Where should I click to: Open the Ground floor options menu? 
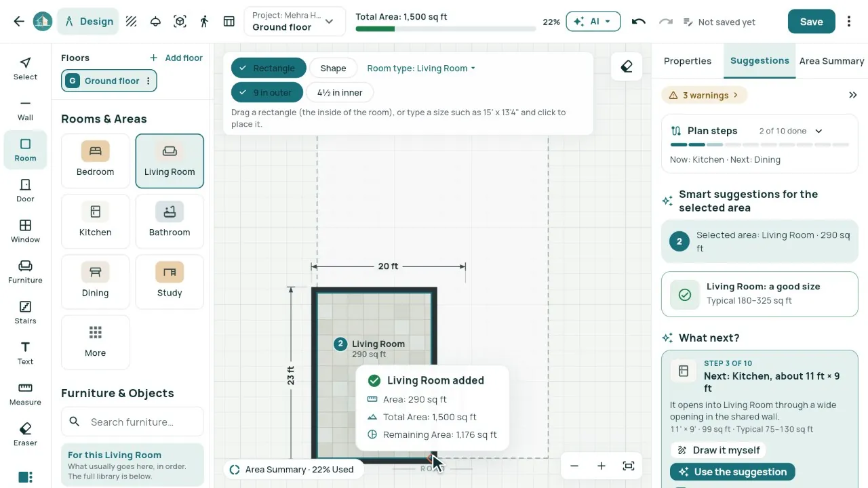(x=147, y=81)
